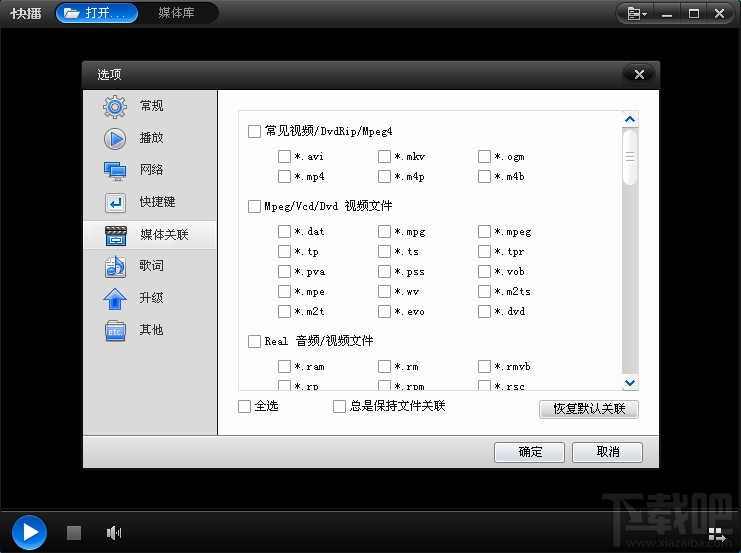Select 其他 label in options sidebar
The image size is (741, 553).
[151, 329]
